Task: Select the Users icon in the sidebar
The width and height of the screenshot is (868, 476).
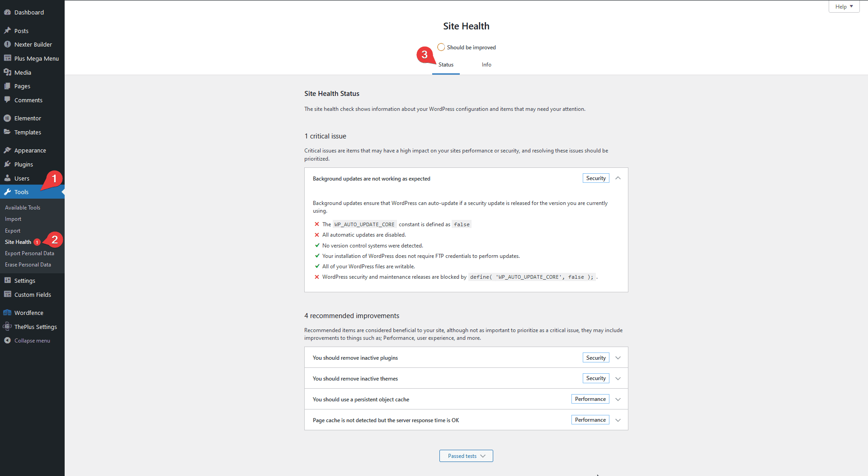Action: [8, 178]
